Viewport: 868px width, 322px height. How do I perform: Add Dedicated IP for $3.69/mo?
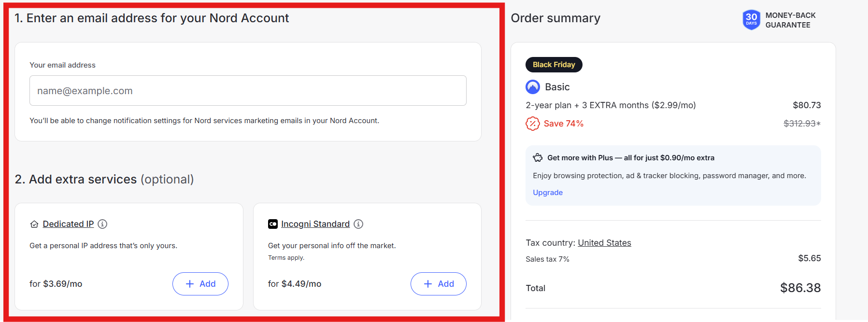[x=200, y=284]
